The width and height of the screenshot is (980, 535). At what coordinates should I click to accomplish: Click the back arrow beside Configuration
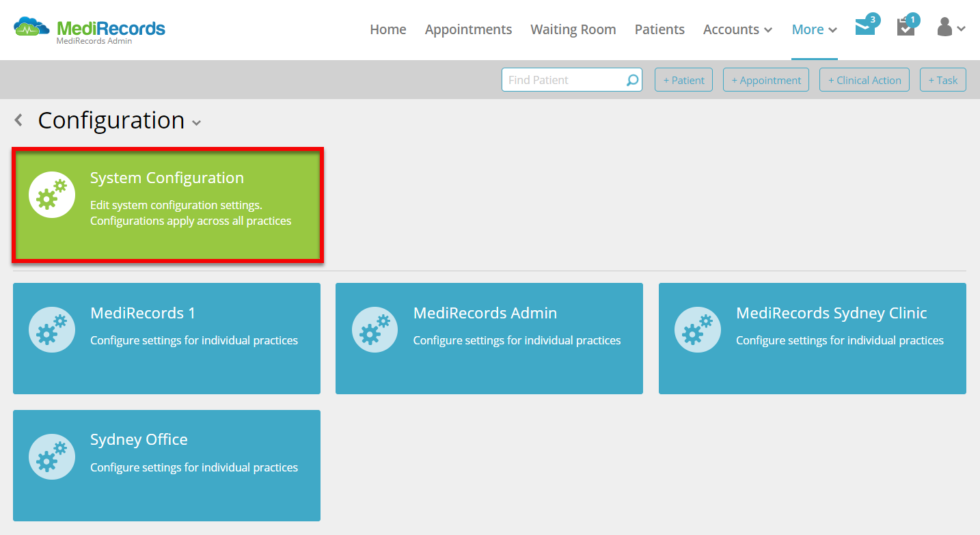point(18,119)
